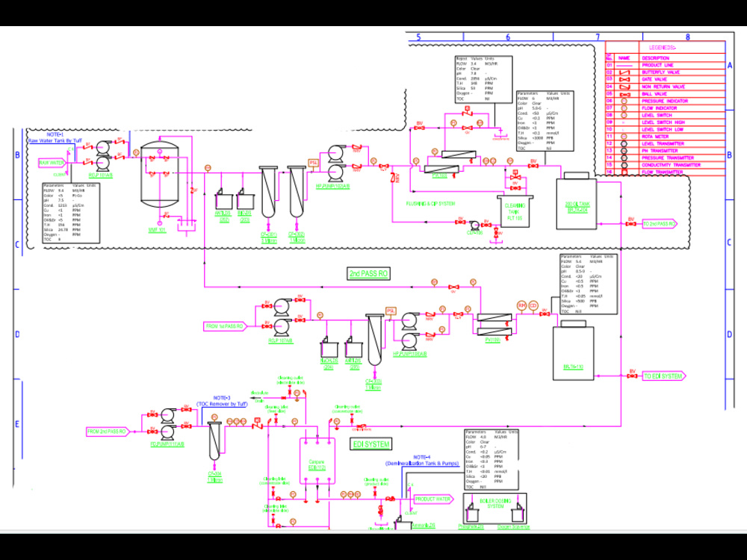Click the level transmitter legend symbol
Image resolution: width=747 pixels, height=560 pixels.
pyautogui.click(x=624, y=144)
